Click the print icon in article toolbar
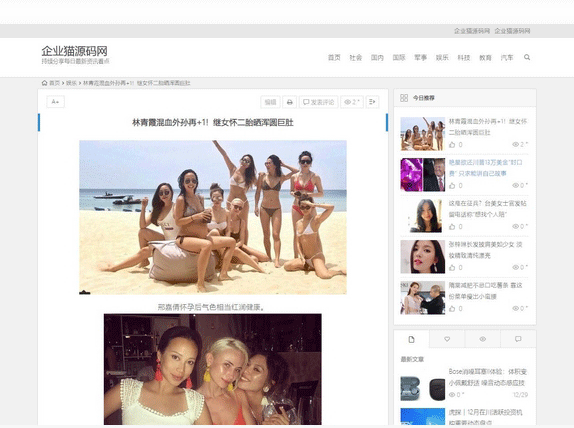 289,102
